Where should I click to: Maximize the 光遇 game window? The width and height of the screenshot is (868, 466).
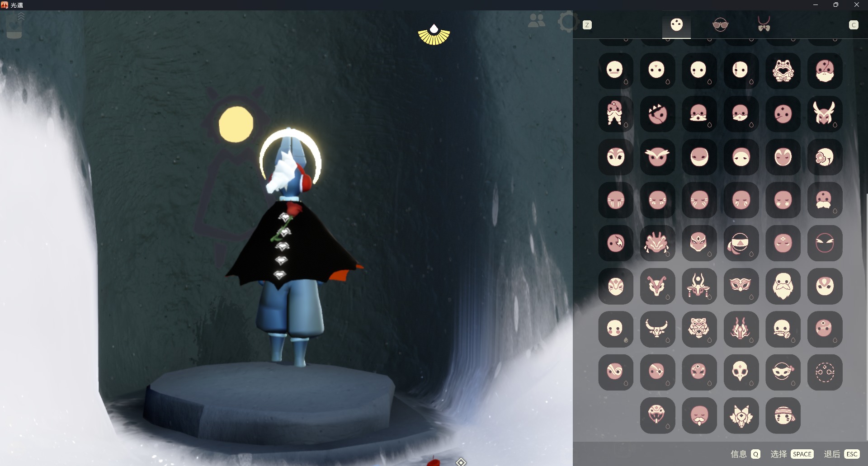tap(836, 5)
